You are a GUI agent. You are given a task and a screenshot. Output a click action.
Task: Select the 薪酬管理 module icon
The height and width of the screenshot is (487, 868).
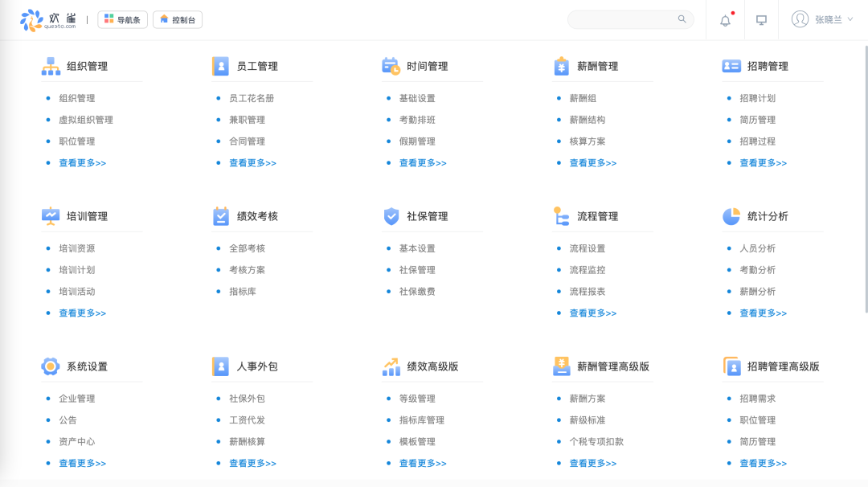pyautogui.click(x=560, y=65)
